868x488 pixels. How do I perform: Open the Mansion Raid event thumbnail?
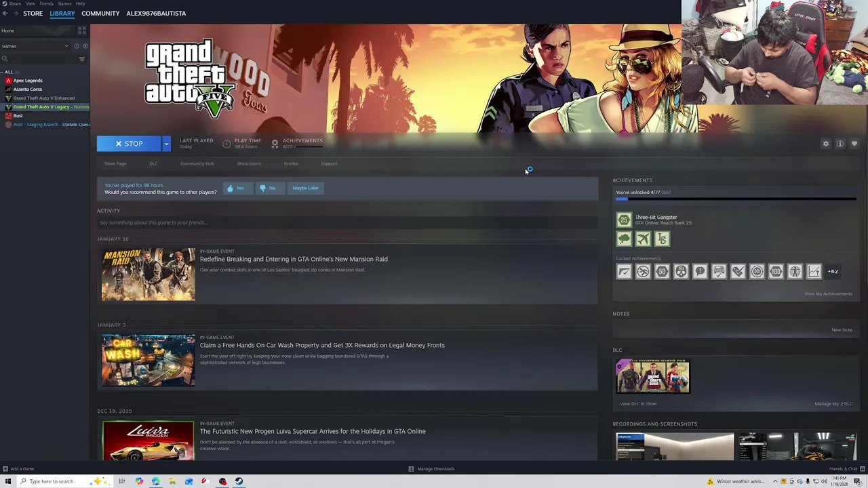pos(148,274)
